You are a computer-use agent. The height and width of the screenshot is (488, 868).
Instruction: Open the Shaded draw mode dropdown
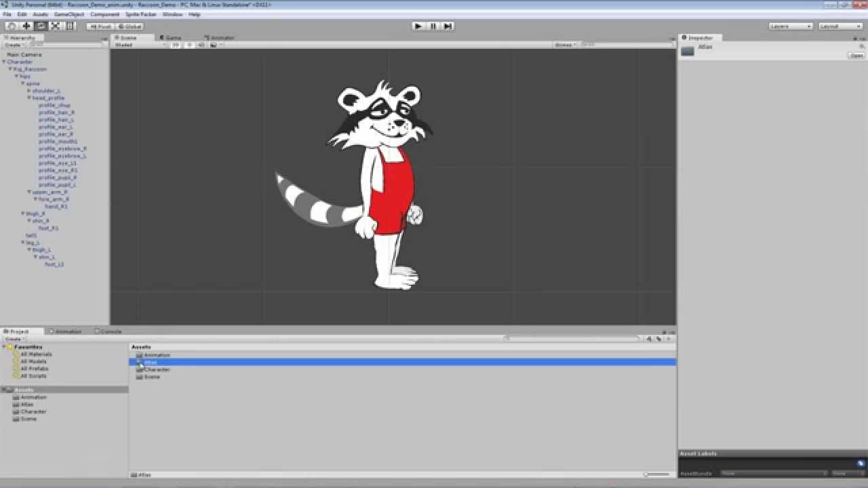pos(140,45)
